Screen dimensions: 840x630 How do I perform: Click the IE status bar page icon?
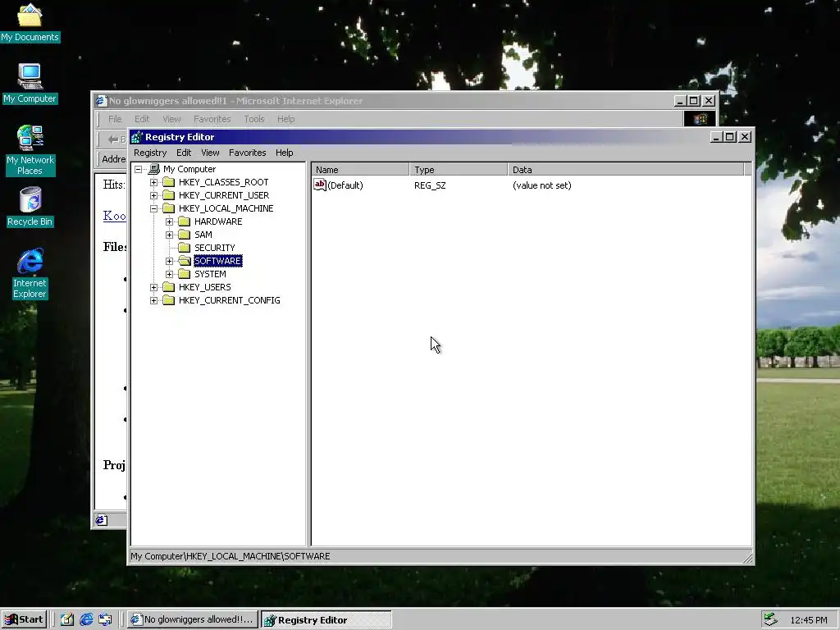click(x=101, y=520)
